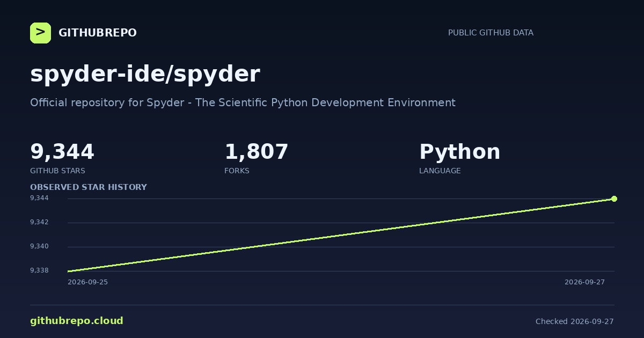Click the Python language value
The height and width of the screenshot is (338, 644).
pos(459,152)
